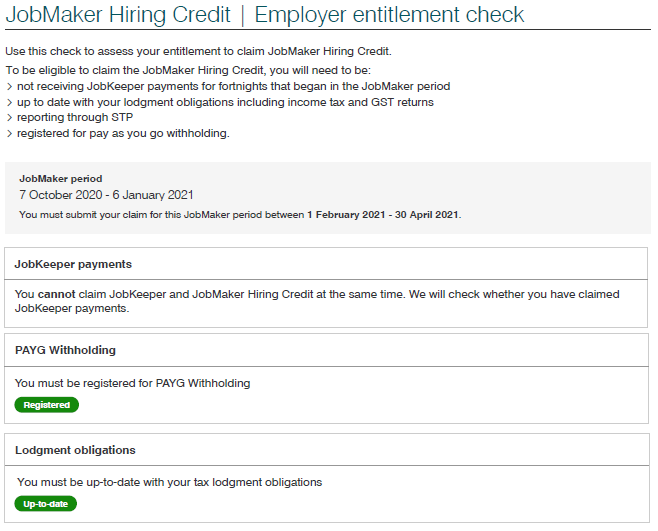Screen dimensions: 658x531
Task: Select the Lodgment obligations section header
Action: click(75, 450)
